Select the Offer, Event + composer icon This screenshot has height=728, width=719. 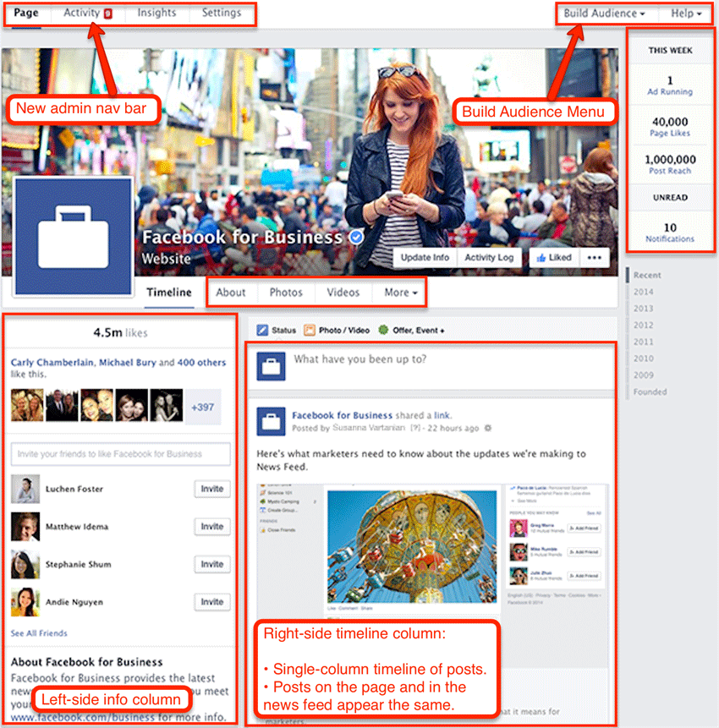tap(383, 330)
